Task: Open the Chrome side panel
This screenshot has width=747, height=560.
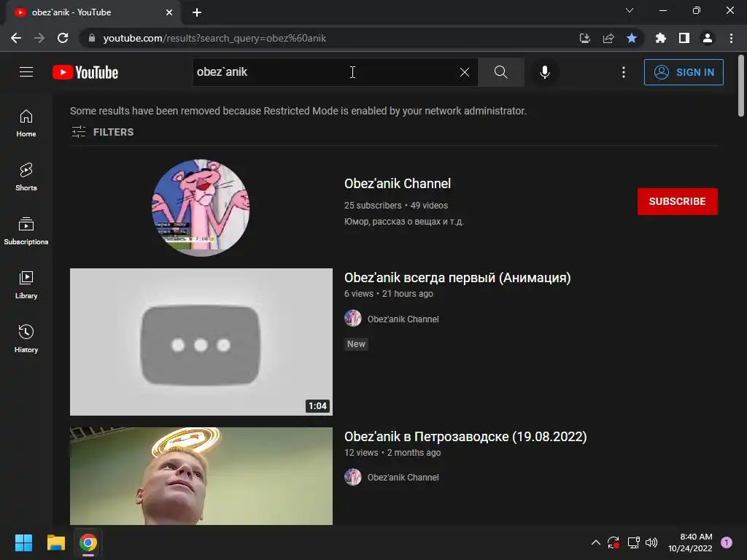Action: 684,38
